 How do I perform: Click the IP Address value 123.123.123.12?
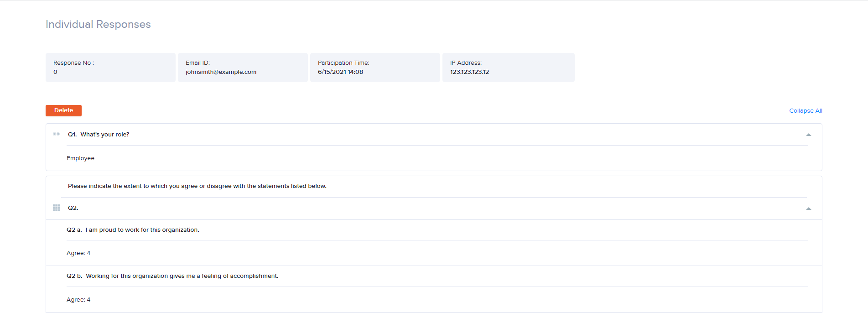(469, 72)
